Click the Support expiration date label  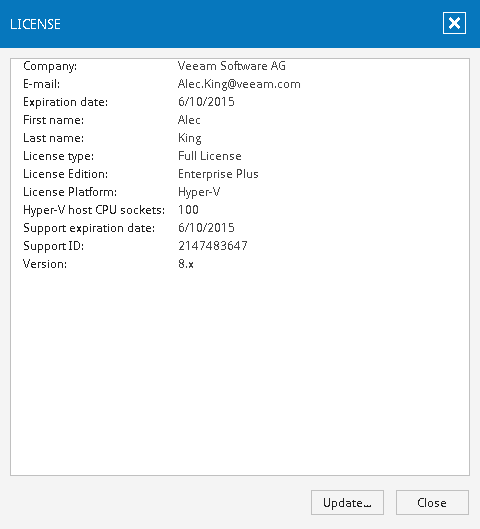[x=89, y=228]
